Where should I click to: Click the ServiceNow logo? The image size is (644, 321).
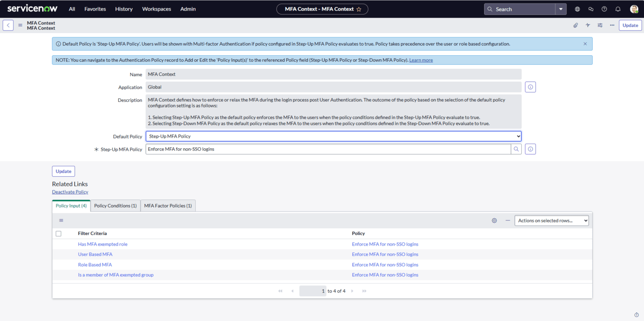coord(32,9)
